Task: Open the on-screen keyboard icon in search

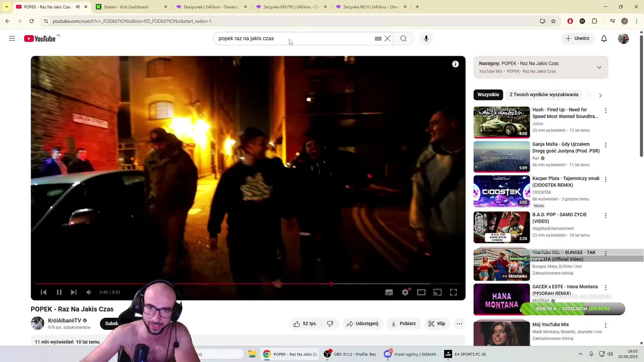Action: pyautogui.click(x=378, y=39)
